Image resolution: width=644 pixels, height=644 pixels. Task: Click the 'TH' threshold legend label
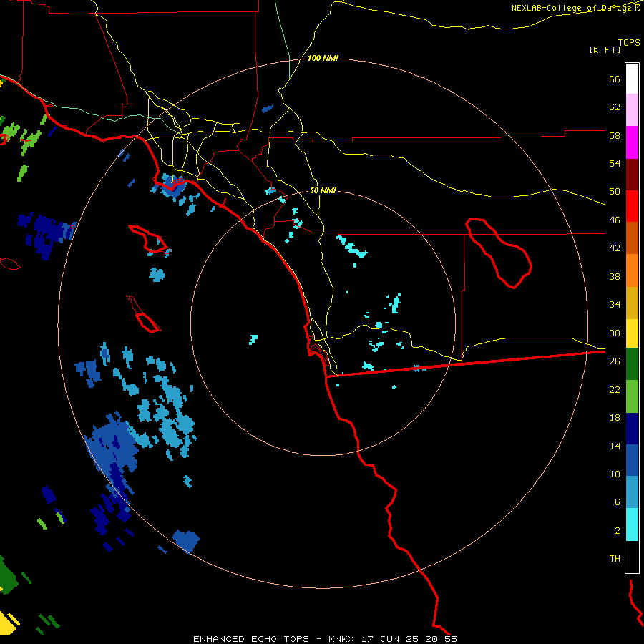tap(615, 558)
